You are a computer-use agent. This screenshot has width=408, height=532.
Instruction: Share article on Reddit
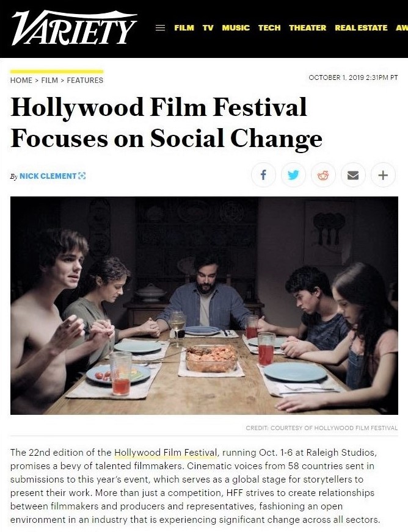pyautogui.click(x=323, y=176)
